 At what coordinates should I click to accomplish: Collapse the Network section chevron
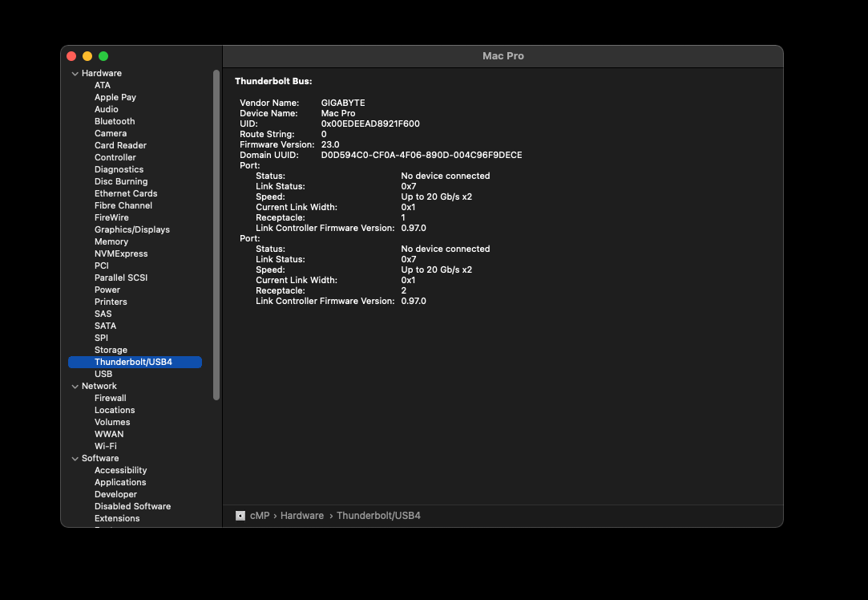pyautogui.click(x=75, y=386)
